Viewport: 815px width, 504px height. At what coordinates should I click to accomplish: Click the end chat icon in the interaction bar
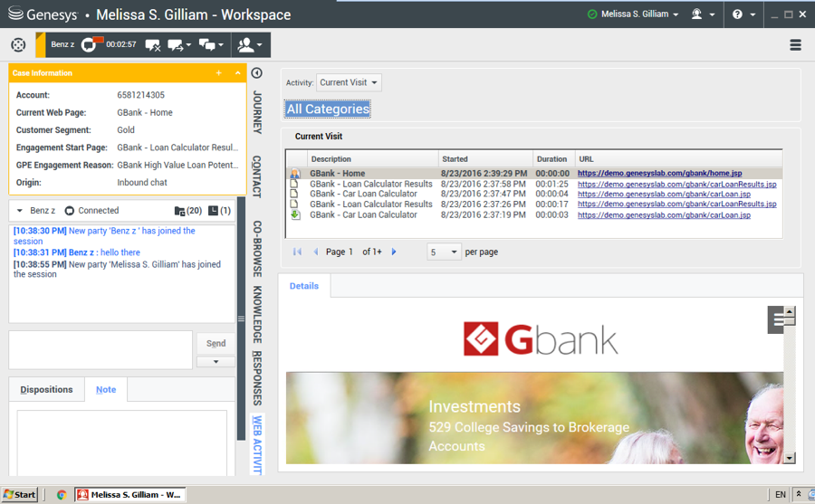152,44
